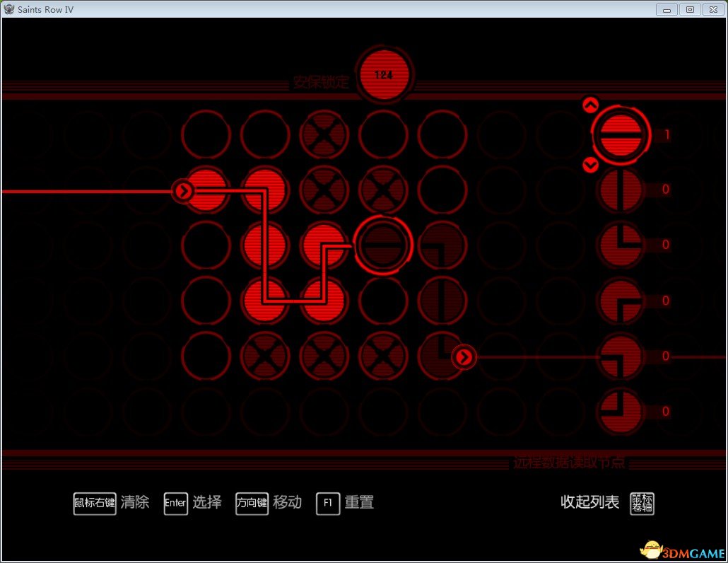
Task: Pick the left-to-bottom corner piece in the piece list
Action: click(x=621, y=356)
